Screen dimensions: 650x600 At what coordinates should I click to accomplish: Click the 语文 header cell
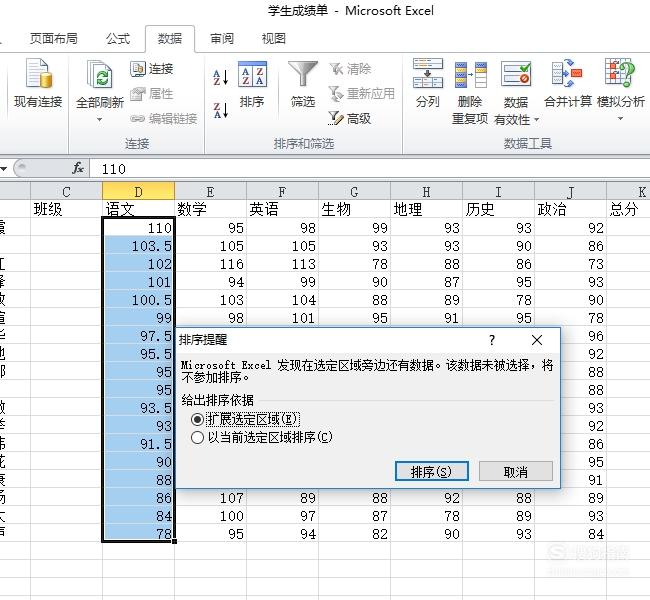(138, 209)
